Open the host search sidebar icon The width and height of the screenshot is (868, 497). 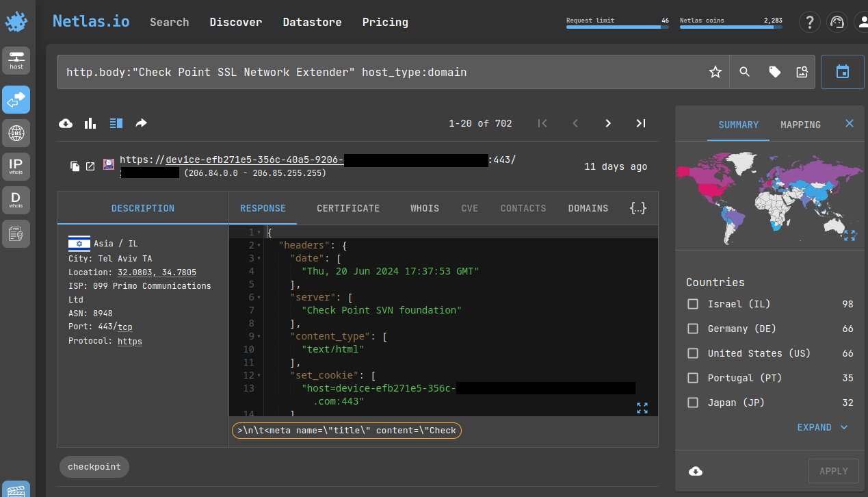click(16, 60)
